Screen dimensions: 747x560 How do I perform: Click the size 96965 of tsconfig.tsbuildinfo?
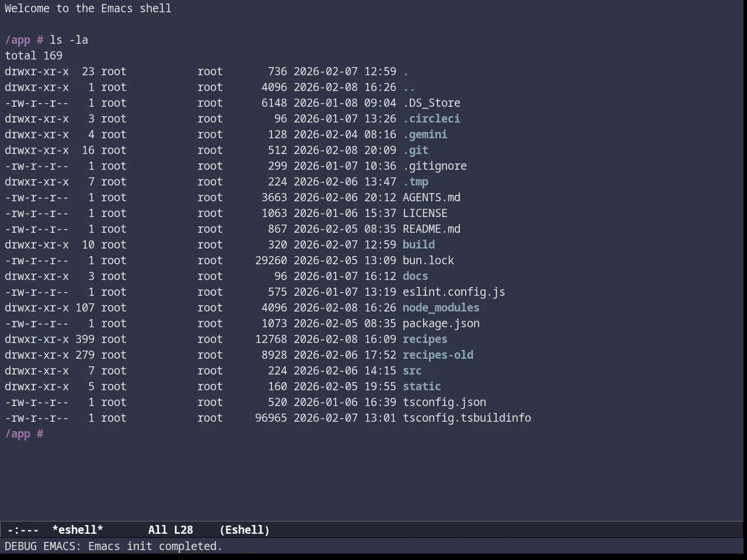(271, 418)
